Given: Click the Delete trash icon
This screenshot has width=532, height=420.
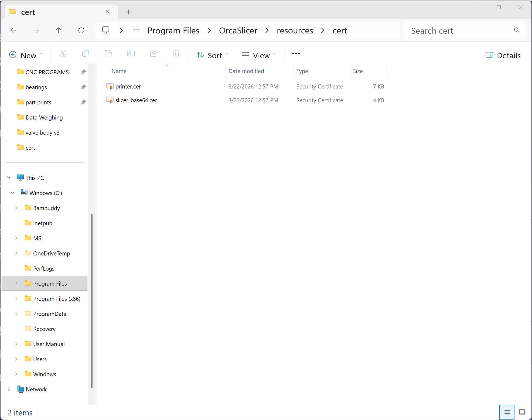Looking at the screenshot, I should pos(176,54).
